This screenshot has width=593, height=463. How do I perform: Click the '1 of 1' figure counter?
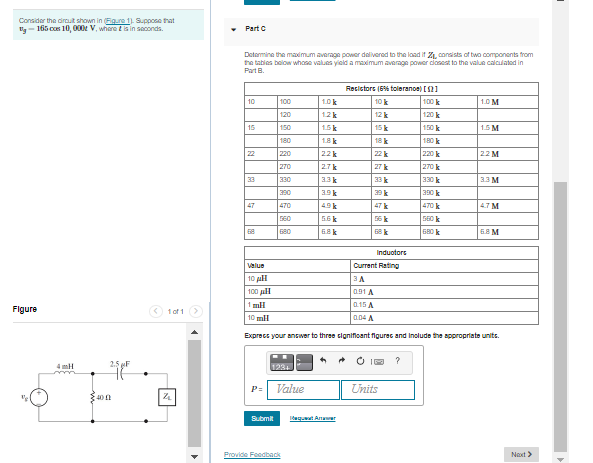(175, 312)
